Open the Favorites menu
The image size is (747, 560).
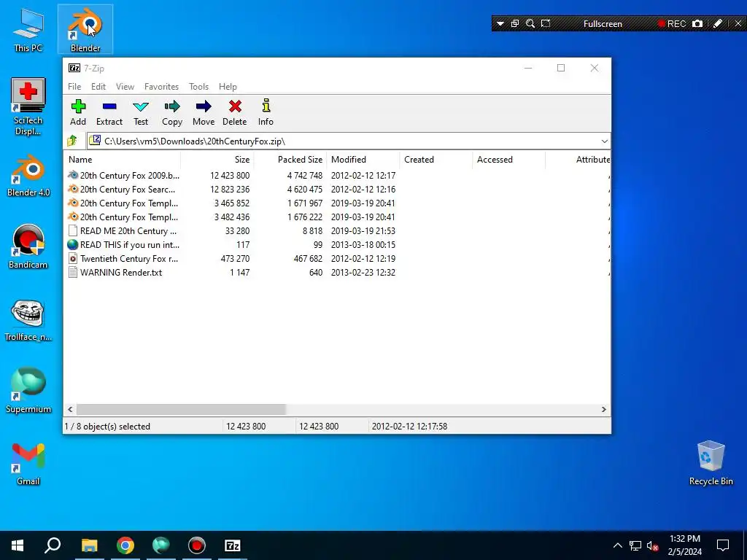(x=161, y=87)
